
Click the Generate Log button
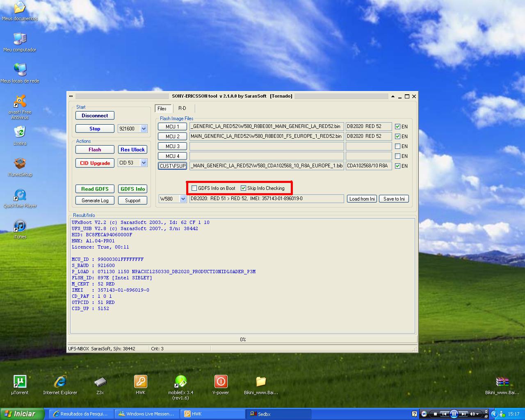click(x=95, y=201)
